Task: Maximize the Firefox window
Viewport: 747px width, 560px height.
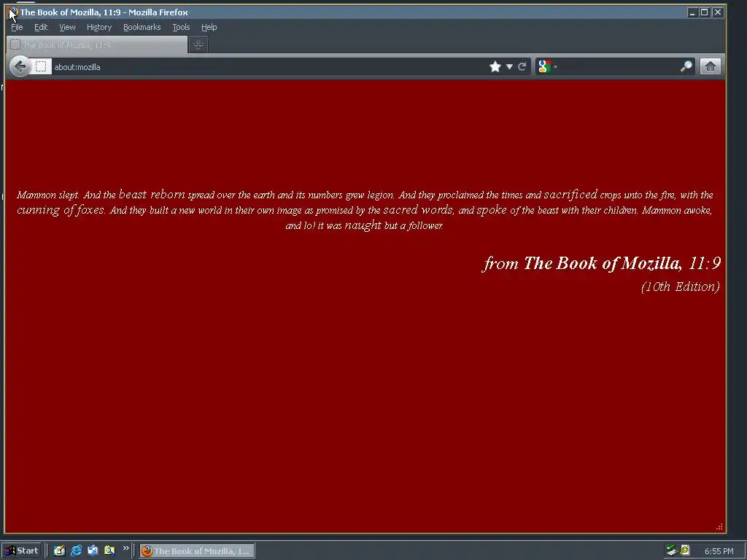Action: [x=704, y=12]
